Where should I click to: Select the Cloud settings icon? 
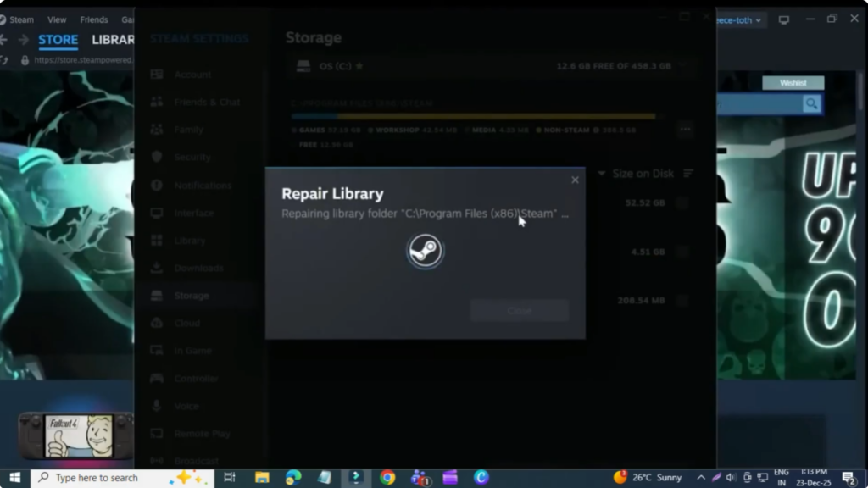pos(181,323)
